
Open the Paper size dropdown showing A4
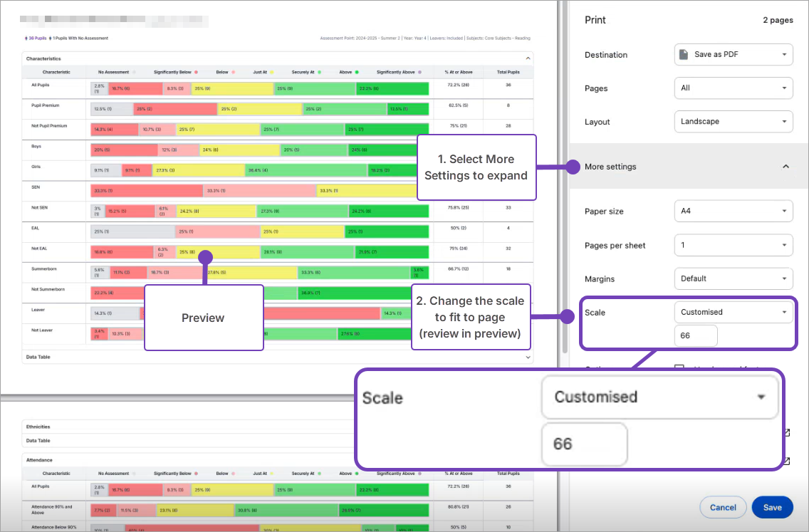734,211
